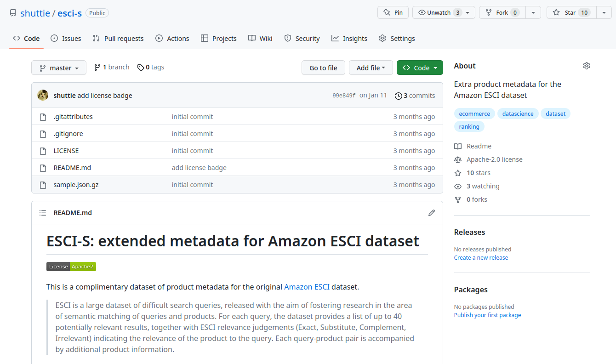616x364 pixels.
Task: Click the file icon next to sample.json.gz
Action: click(43, 185)
